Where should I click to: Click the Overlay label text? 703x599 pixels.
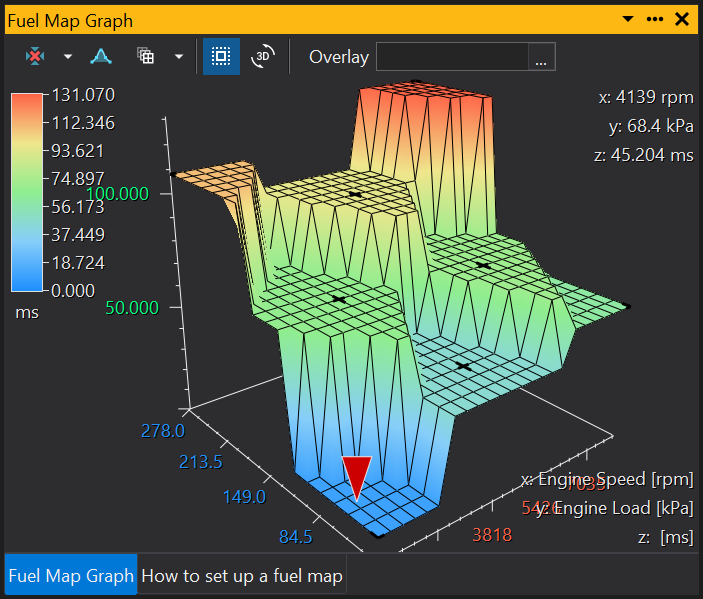click(x=338, y=57)
